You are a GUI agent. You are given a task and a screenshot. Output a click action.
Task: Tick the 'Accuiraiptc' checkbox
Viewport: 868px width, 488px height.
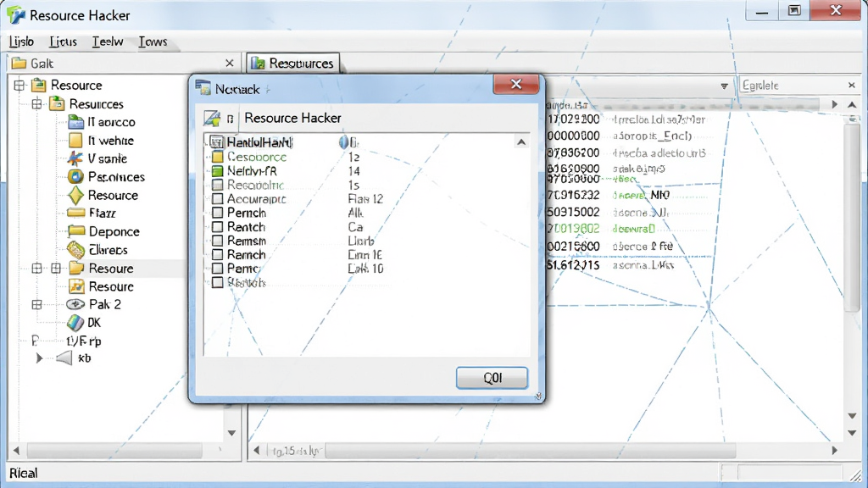pos(218,199)
